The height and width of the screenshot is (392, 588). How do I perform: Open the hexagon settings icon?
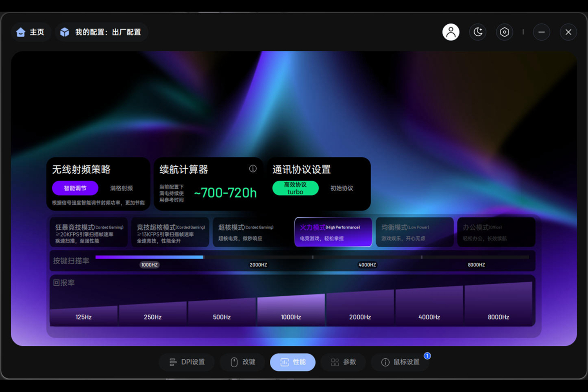[x=505, y=32]
